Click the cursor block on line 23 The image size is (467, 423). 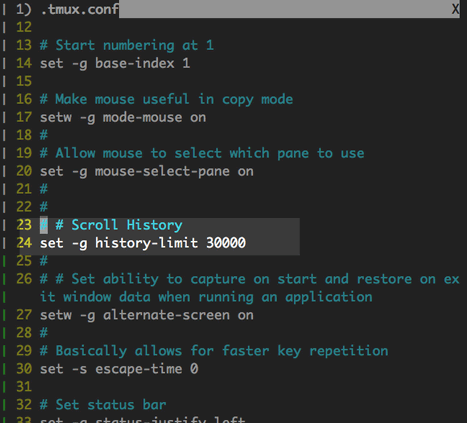tap(44, 225)
